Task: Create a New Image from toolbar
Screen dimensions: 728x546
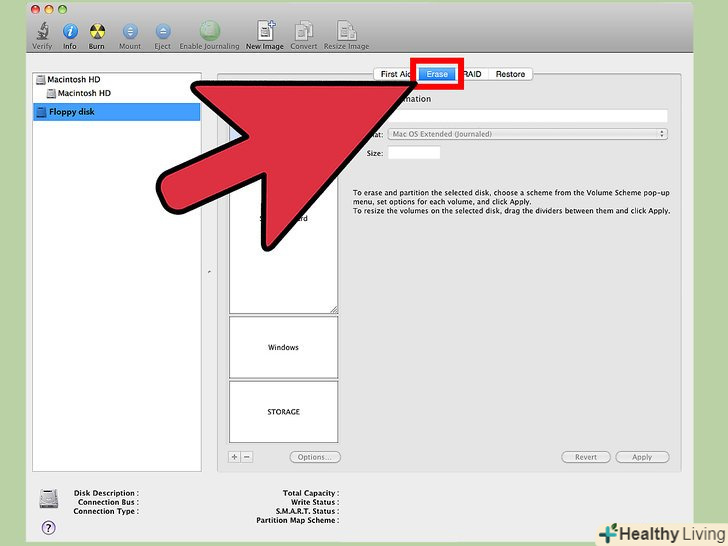Action: pos(265,31)
